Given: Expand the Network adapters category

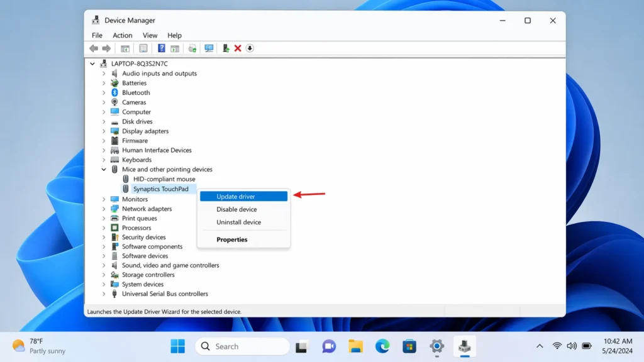Looking at the screenshot, I should click(104, 208).
